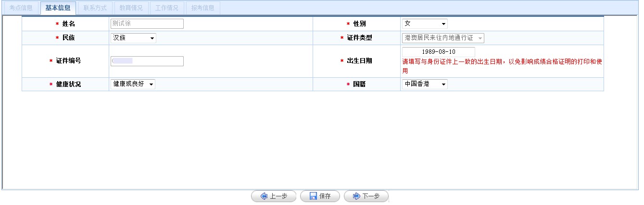Image resolution: width=644 pixels, height=205 pixels.
Task: Go to the 联系方式 tab
Action: pyautogui.click(x=95, y=8)
